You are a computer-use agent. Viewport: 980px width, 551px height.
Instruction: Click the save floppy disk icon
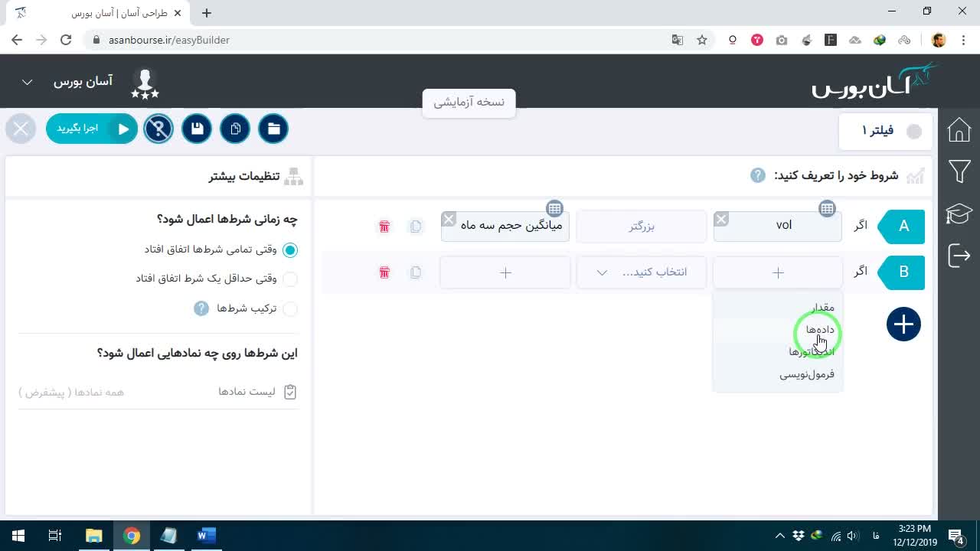tap(197, 129)
